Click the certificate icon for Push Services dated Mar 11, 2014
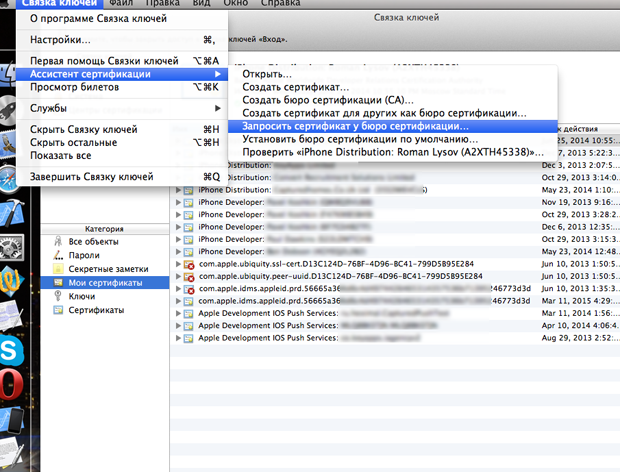This screenshot has height=472, width=620. (x=189, y=314)
